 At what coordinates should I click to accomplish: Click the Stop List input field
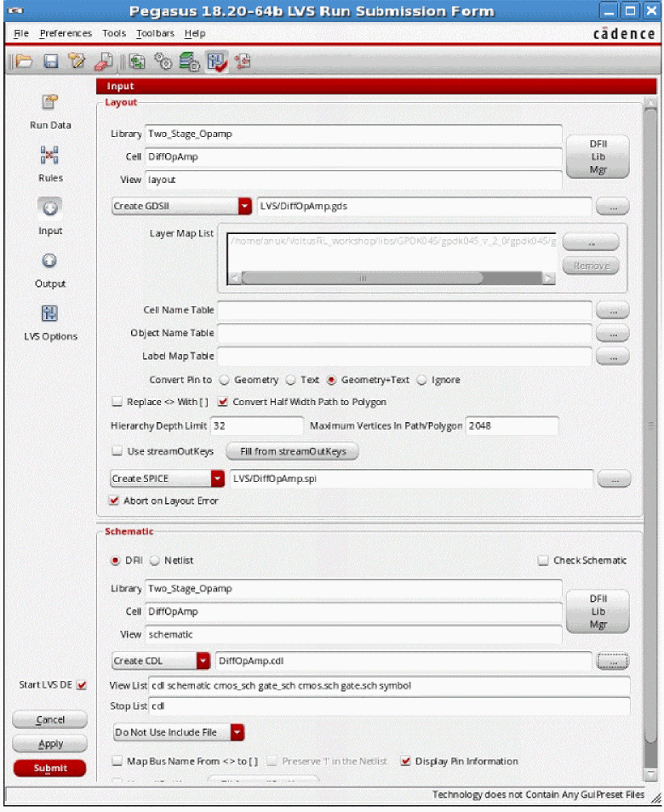coord(390,706)
